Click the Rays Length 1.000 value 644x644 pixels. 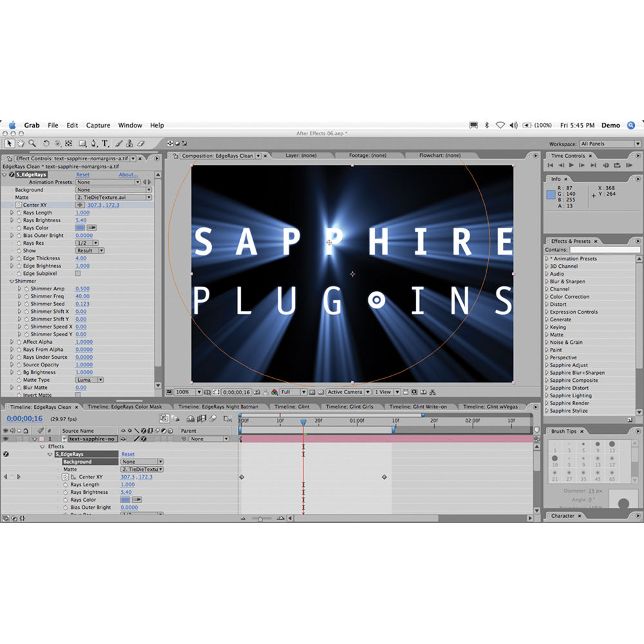click(82, 213)
